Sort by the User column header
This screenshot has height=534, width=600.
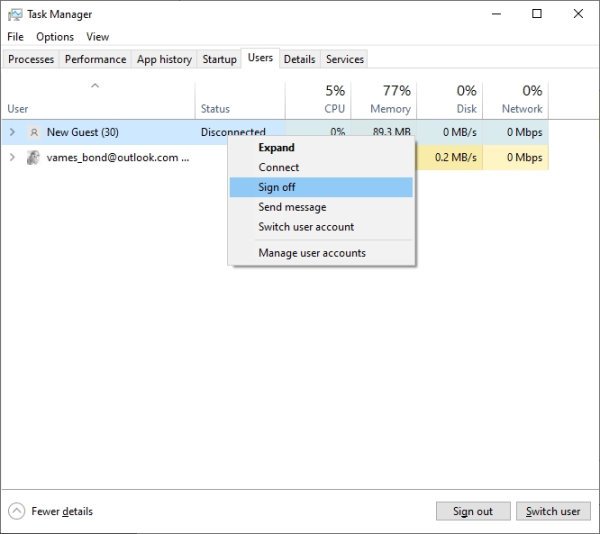(98, 100)
